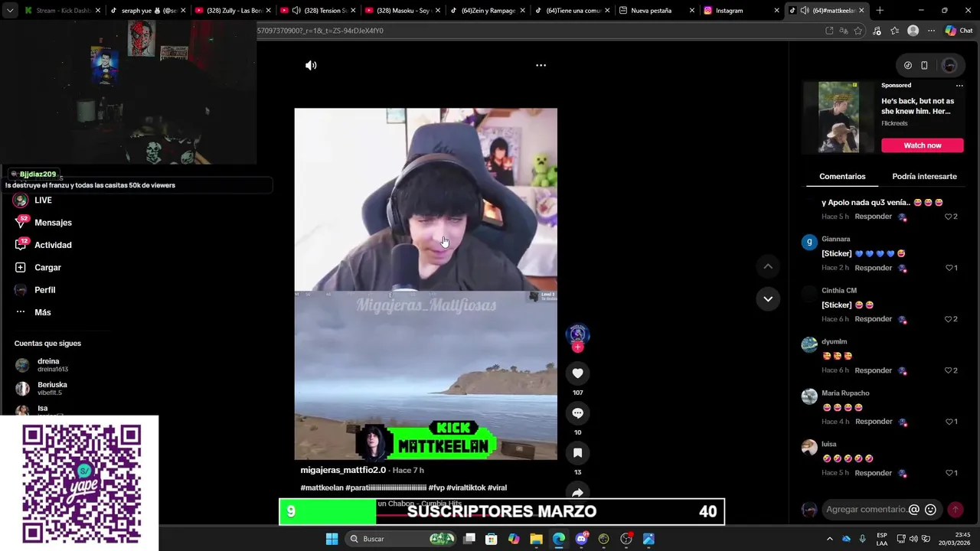980x551 pixels.
Task: Like Giannara's sticker comment
Action: coord(950,268)
